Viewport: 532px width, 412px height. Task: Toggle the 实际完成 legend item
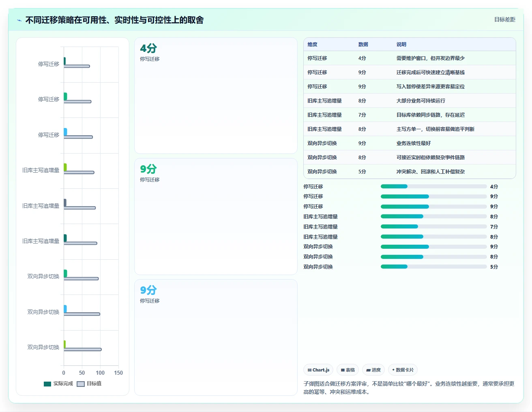coord(58,384)
